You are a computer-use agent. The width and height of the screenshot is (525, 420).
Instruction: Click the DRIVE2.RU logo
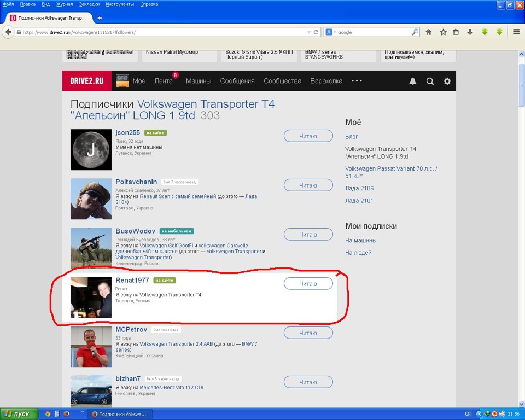click(x=87, y=81)
